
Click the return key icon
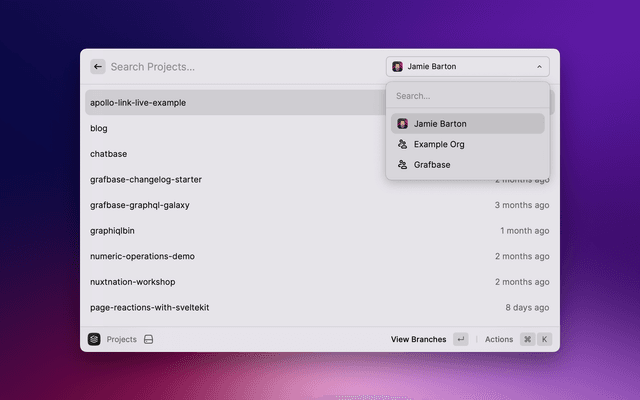click(461, 339)
